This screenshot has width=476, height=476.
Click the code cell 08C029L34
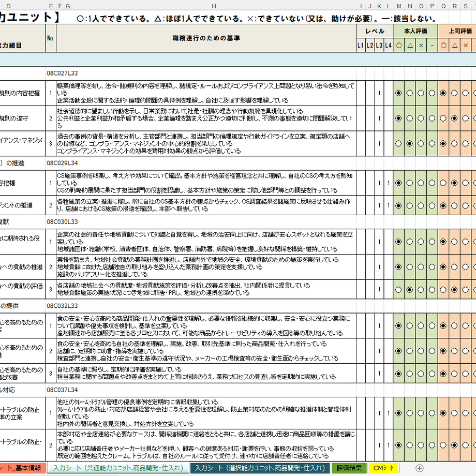62,163
